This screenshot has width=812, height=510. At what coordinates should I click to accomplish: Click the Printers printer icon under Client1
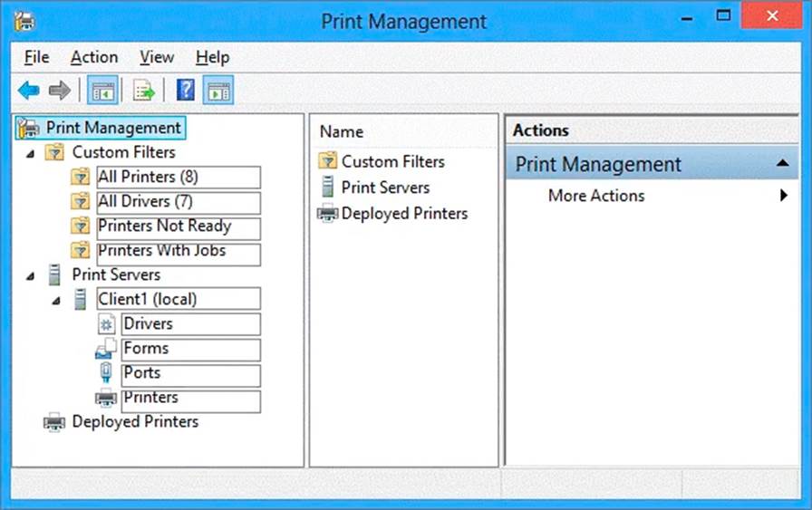pyautogui.click(x=106, y=398)
